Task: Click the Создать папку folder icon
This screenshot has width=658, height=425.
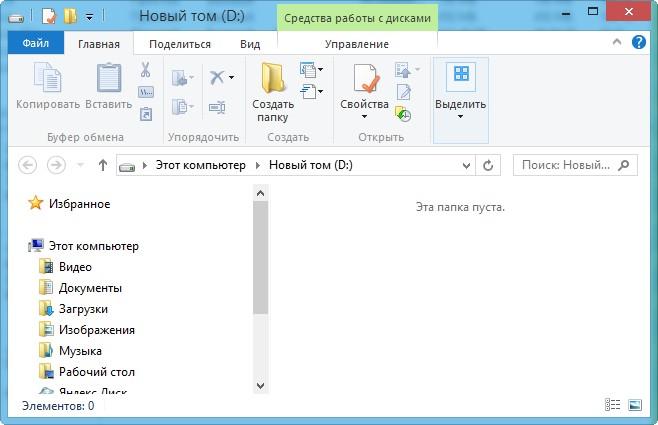Action: 273,78
